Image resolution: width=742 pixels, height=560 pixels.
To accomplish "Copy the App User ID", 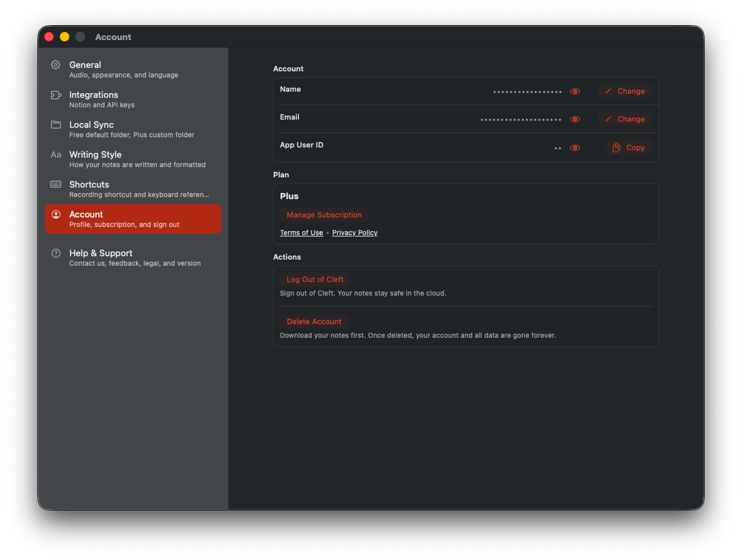I will click(x=629, y=147).
